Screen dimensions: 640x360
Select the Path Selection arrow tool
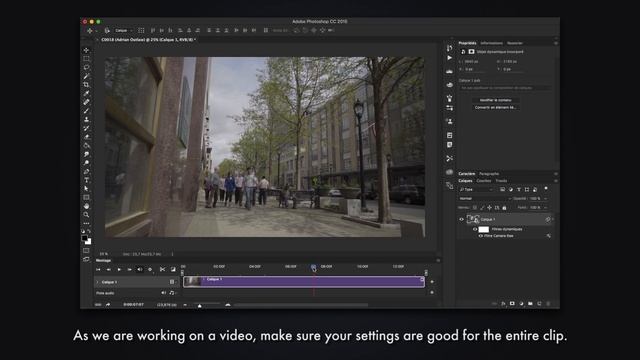point(86,189)
